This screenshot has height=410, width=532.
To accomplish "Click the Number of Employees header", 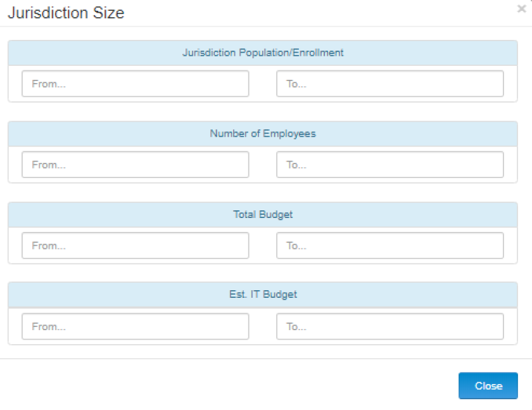I will tap(263, 134).
